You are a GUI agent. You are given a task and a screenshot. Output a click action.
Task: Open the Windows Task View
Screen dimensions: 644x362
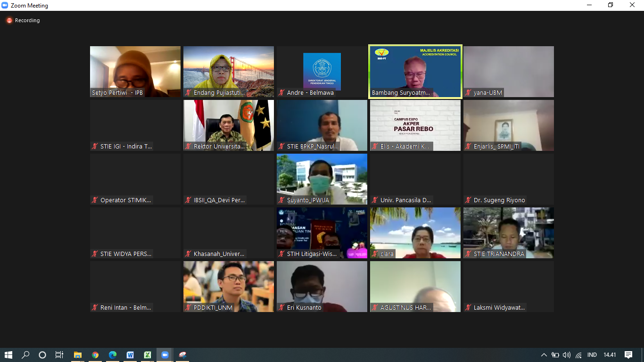(59, 355)
